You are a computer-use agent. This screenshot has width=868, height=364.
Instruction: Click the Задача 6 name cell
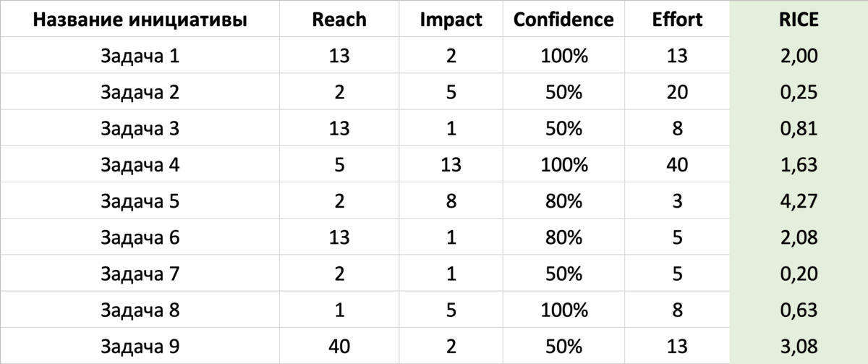pyautogui.click(x=140, y=237)
